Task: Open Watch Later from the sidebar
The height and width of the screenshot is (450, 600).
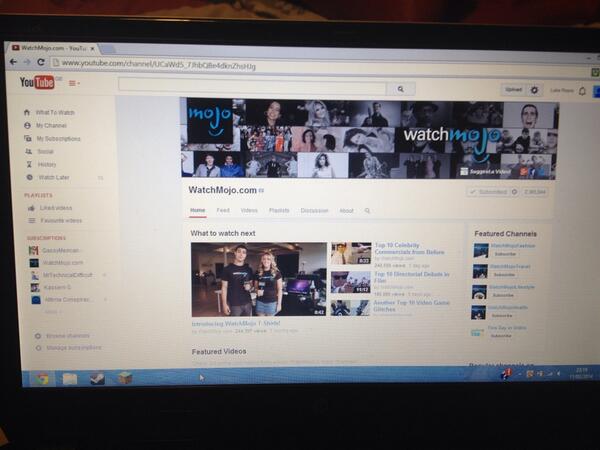Action: [54, 178]
